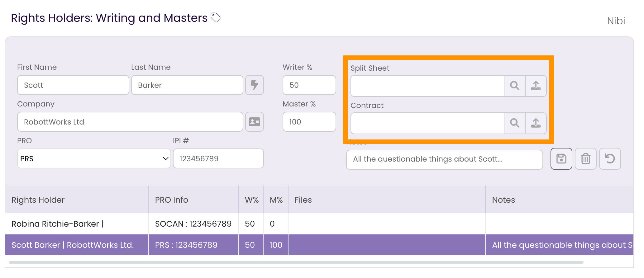Reset the form with undo icon
Screen dimensions: 644x278
pos(610,159)
